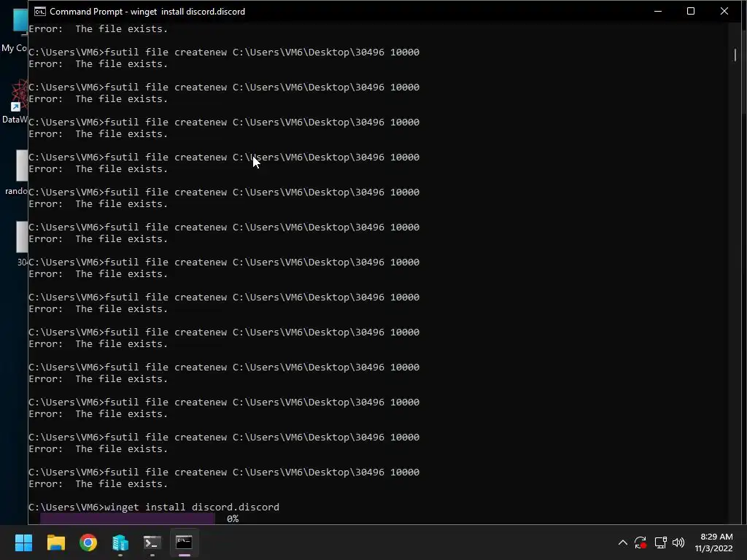
Task: Open the volume control in the tray
Action: [x=678, y=542]
